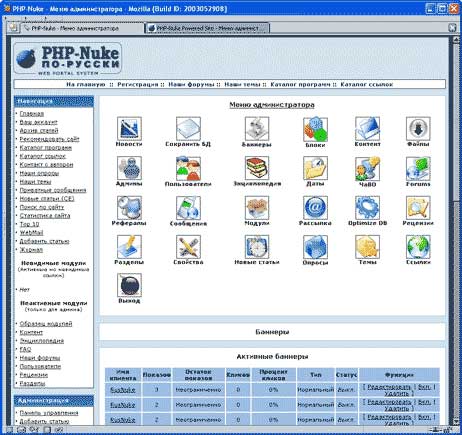Open the Рецензии icon in the admin menu
The width and height of the screenshot is (462, 435).
coord(418,208)
